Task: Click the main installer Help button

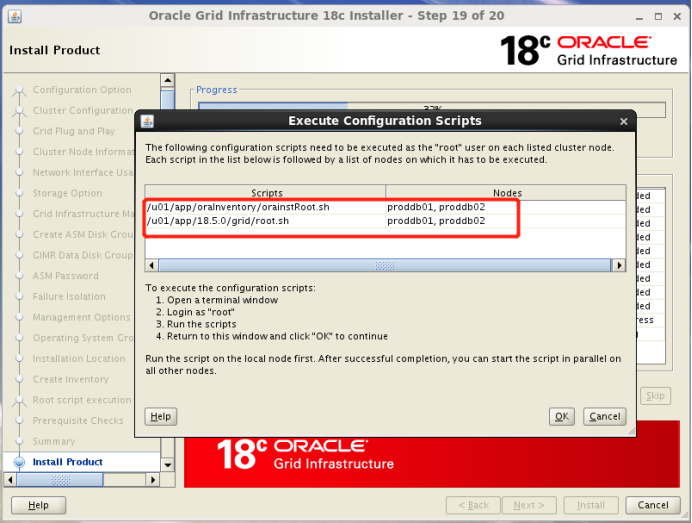Action: pyautogui.click(x=38, y=505)
